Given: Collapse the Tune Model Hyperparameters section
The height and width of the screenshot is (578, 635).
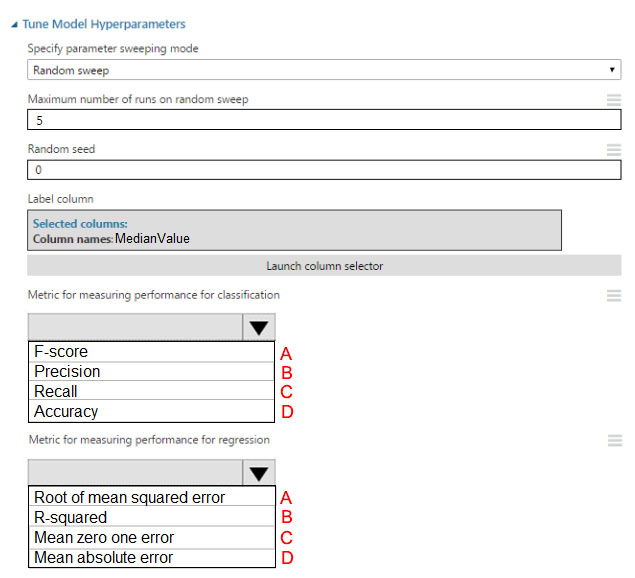Looking at the screenshot, I should click(x=14, y=24).
